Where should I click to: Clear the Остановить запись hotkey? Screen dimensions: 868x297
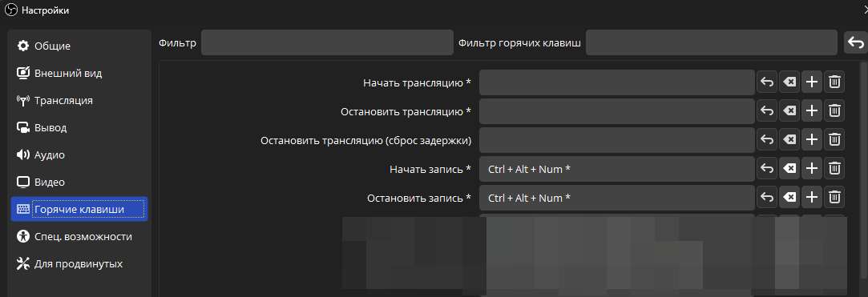point(789,198)
